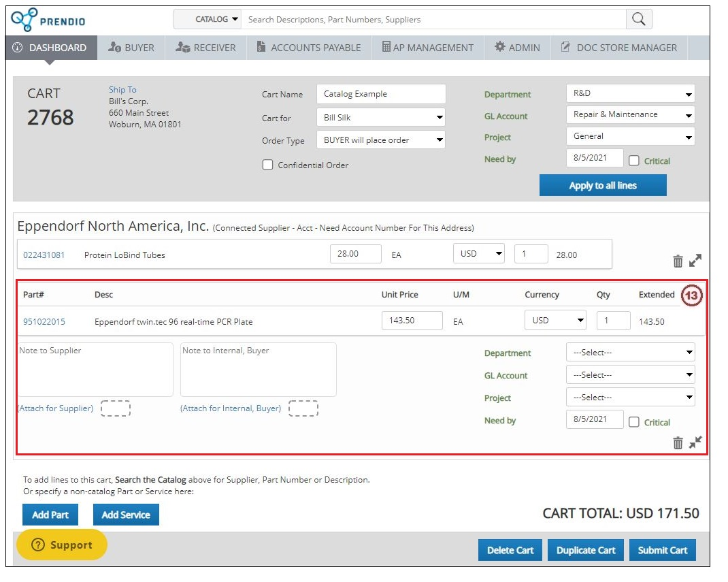Collapse the PCR Plate line using arrows icon
The image size is (728, 582).
click(x=695, y=442)
